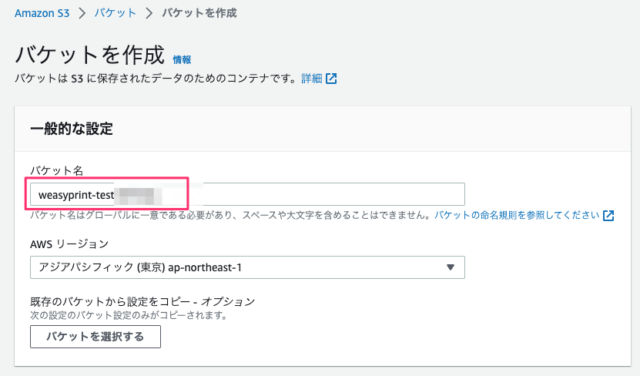The height and width of the screenshot is (376, 640).
Task: Open the external link icon beside 詳細
Action: pos(331,78)
